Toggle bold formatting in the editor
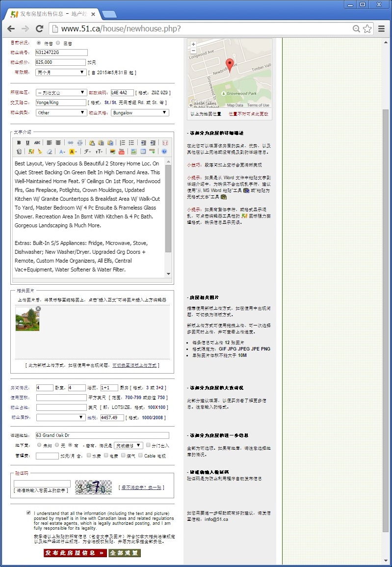The height and width of the screenshot is (567, 392). pyautogui.click(x=19, y=143)
